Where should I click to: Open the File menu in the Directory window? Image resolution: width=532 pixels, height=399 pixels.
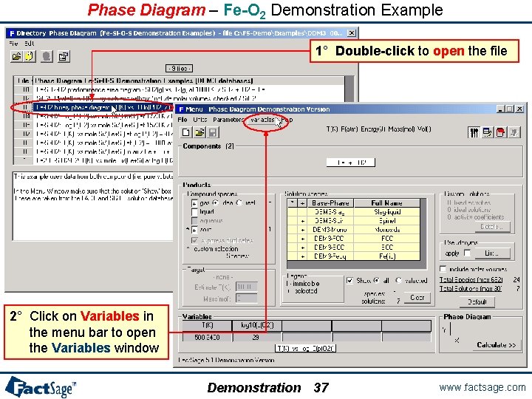(x=13, y=44)
